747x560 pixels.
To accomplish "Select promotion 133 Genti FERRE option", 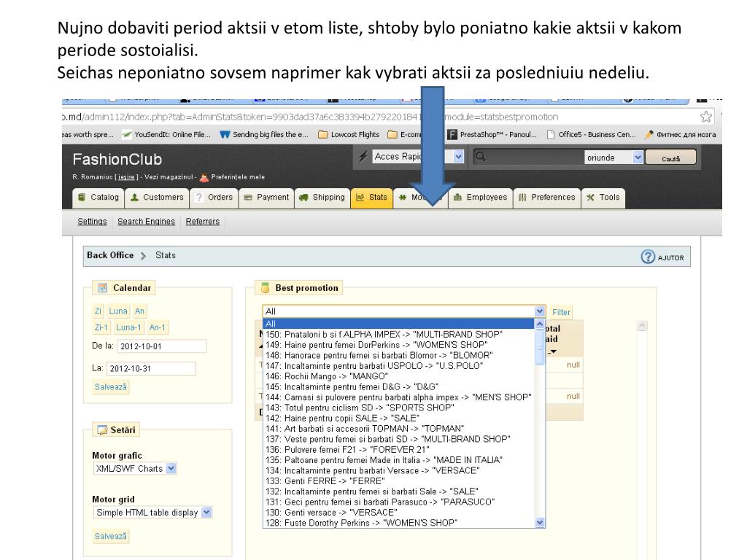I will (x=399, y=481).
